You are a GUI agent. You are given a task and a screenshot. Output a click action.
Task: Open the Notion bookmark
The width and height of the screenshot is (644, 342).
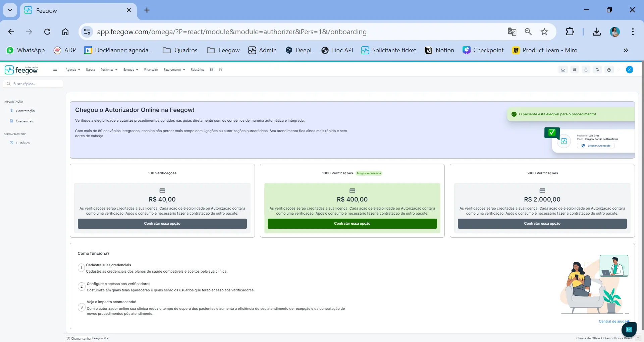point(439,50)
